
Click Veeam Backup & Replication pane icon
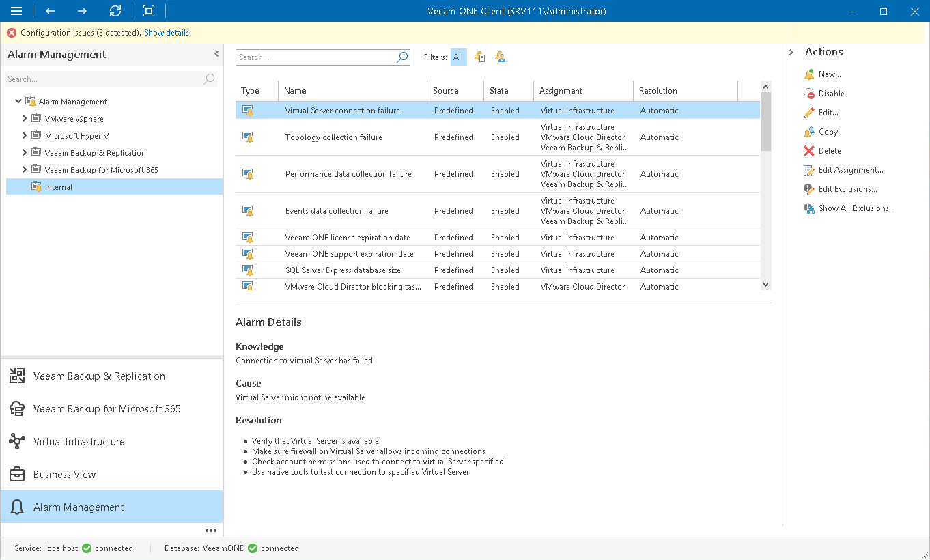click(x=17, y=376)
